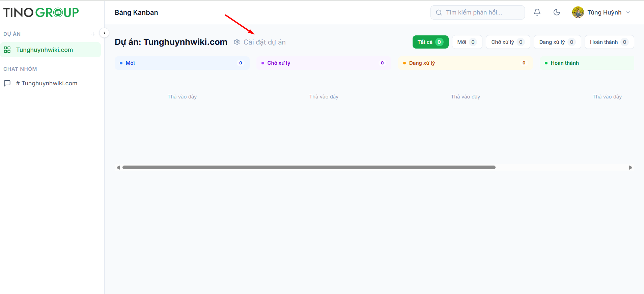
Task: Open project settings gear icon
Action: click(237, 42)
